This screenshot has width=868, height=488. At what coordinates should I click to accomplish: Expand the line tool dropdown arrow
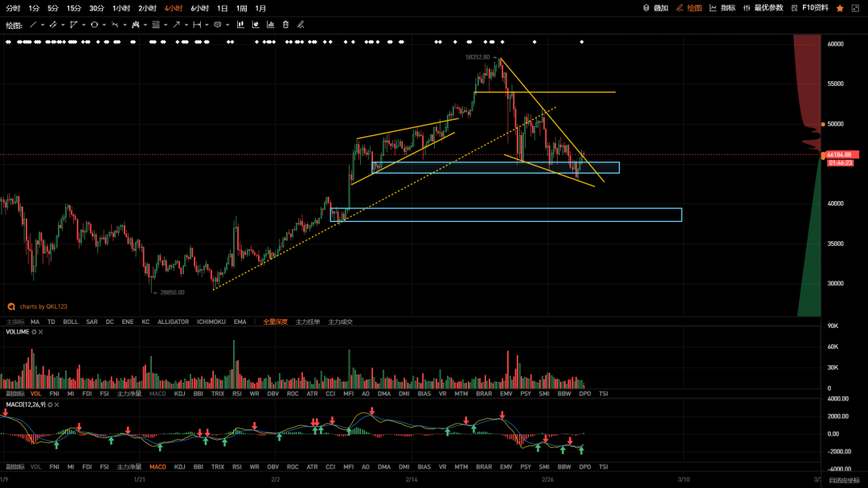click(x=43, y=25)
